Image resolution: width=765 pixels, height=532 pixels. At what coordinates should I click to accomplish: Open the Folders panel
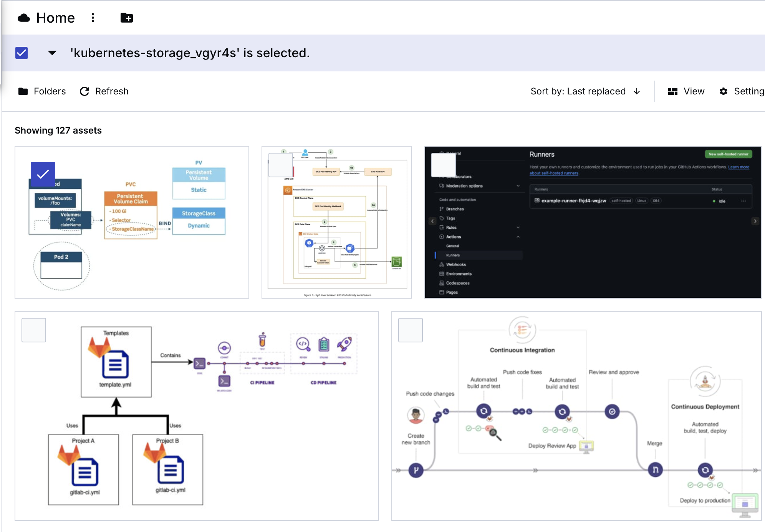point(50,91)
